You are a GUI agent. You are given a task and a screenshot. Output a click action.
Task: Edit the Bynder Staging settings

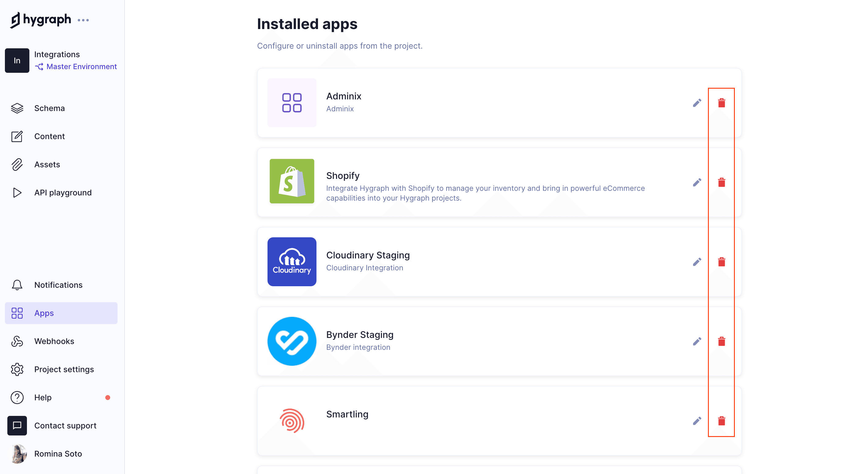pos(697,341)
